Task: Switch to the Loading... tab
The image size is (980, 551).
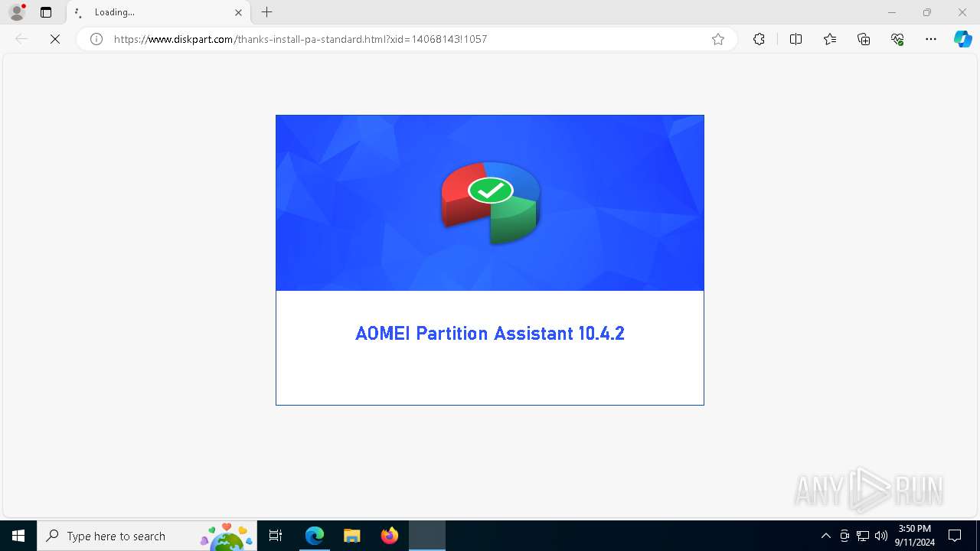Action: 157,12
